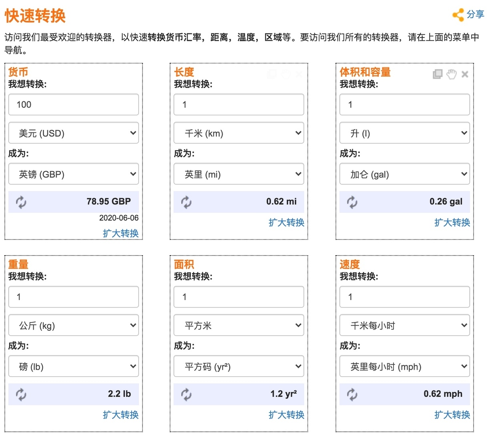This screenshot has width=504, height=443.
Task: Swap length conversion units icon
Action: click(187, 202)
